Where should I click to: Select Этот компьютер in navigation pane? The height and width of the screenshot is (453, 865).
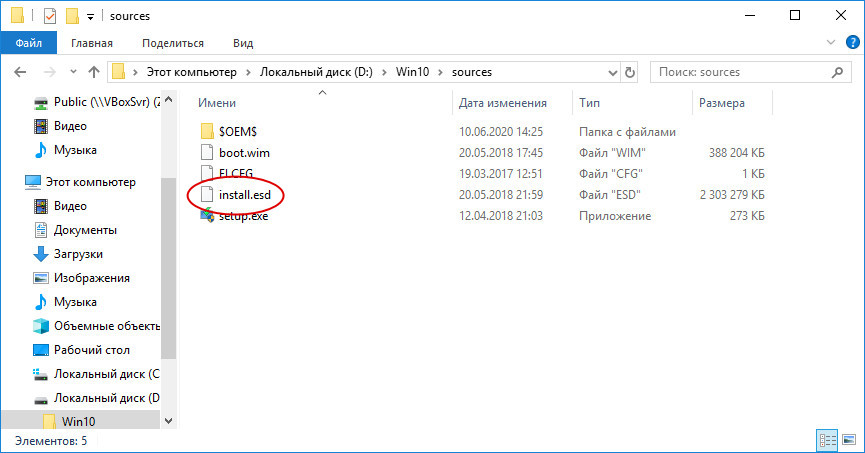90,182
